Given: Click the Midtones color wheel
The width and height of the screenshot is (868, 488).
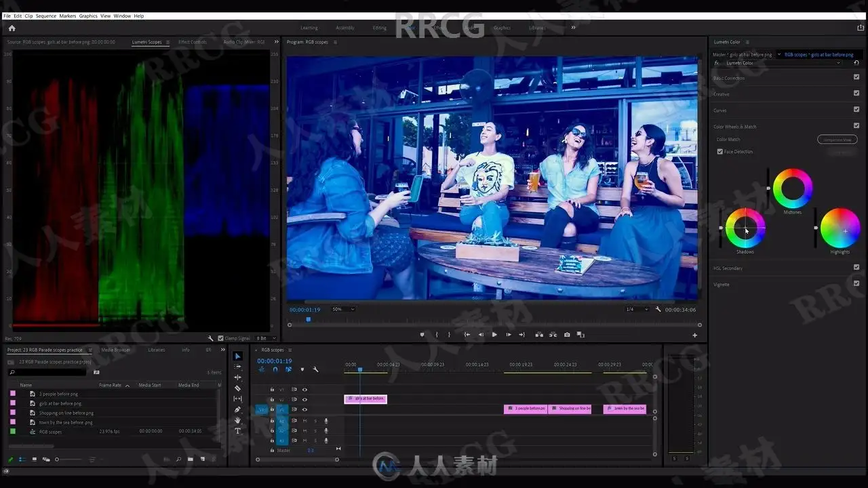Looking at the screenshot, I should 793,188.
